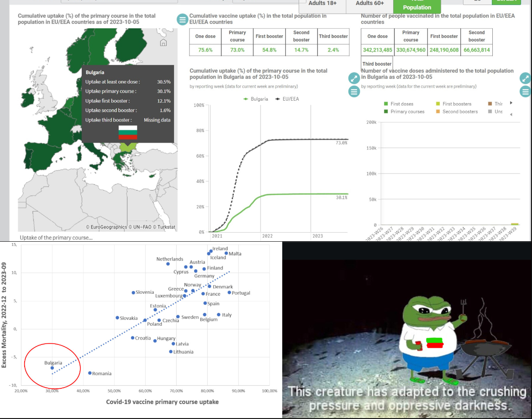Open hamburger menu beside the EU/EEA cumulative uptake table

tap(183, 20)
